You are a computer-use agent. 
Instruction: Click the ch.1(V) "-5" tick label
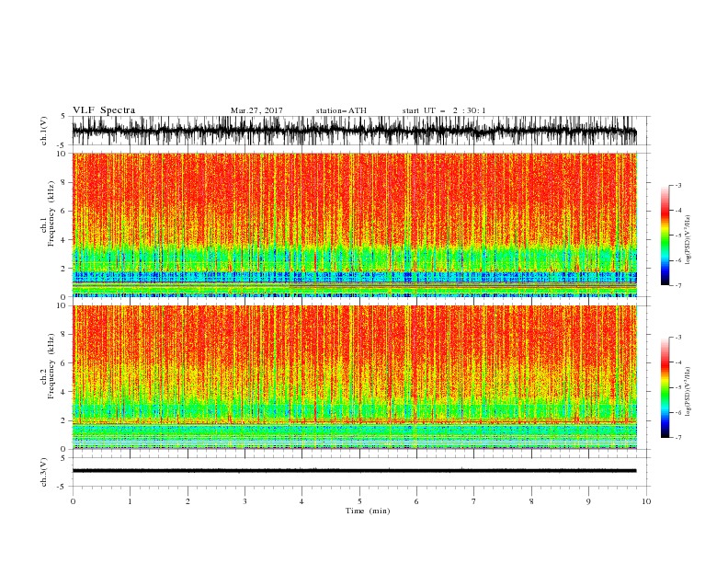point(63,145)
